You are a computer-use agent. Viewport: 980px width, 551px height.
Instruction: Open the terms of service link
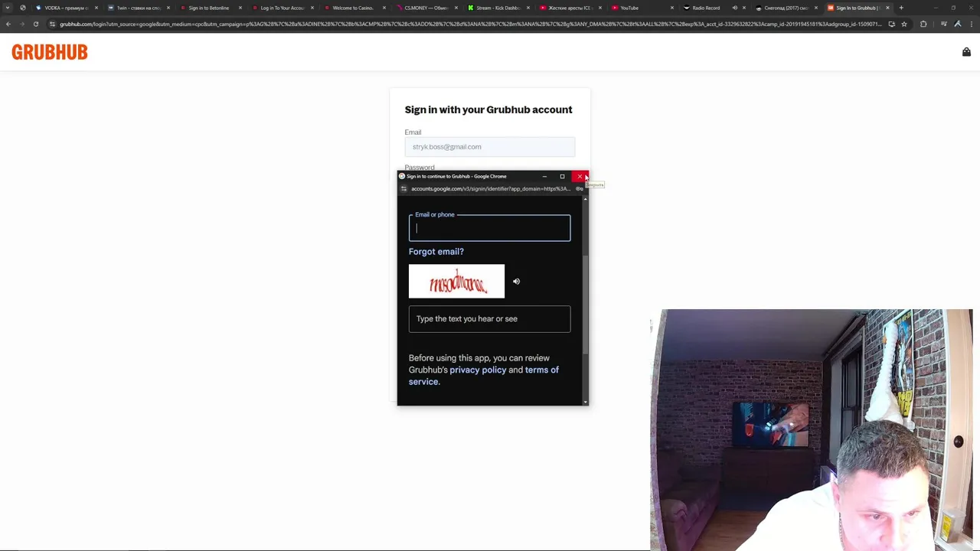[x=484, y=376]
